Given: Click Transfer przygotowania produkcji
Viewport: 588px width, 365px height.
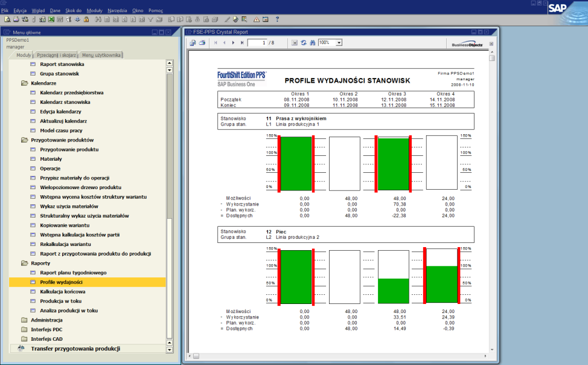Looking at the screenshot, I should click(x=75, y=349).
